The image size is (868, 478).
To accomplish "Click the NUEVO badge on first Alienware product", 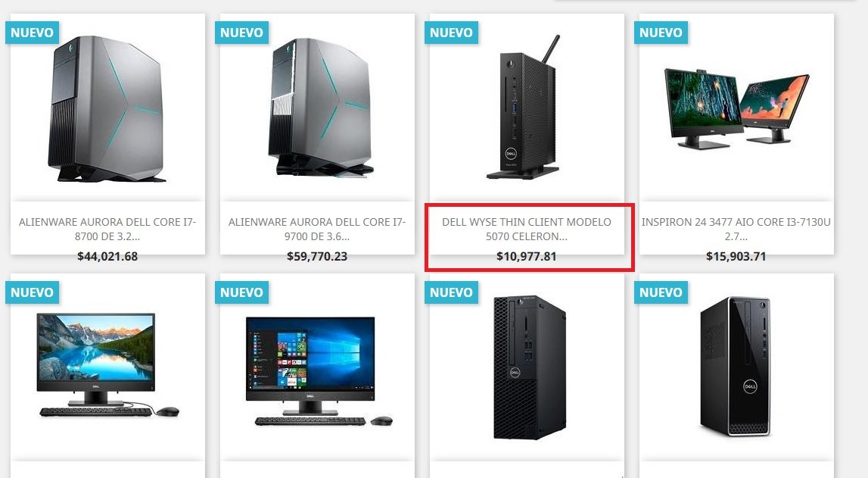I will coord(32,33).
